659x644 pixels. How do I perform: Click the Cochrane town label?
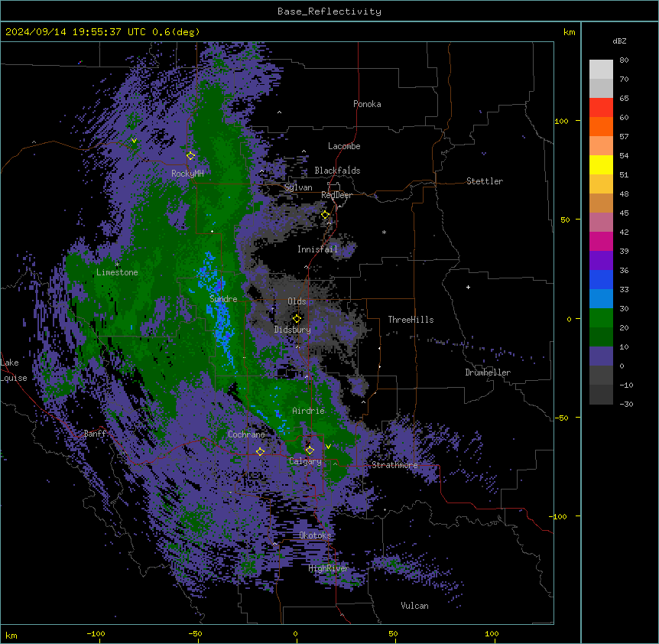click(246, 434)
